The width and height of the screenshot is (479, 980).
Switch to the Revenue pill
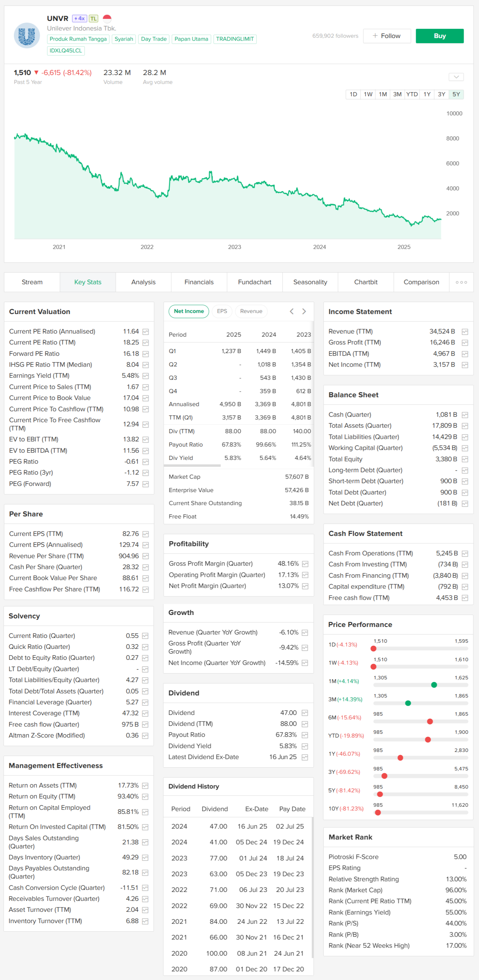coord(251,311)
